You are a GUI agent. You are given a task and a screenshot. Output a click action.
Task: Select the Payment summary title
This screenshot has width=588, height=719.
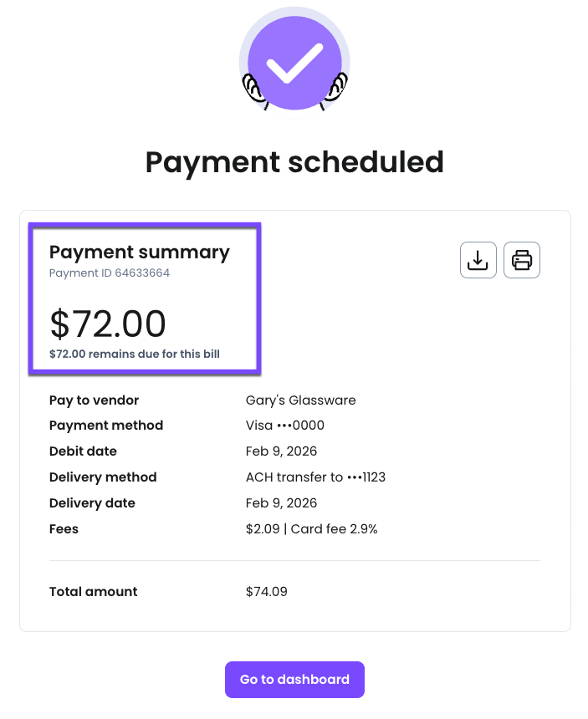139,252
